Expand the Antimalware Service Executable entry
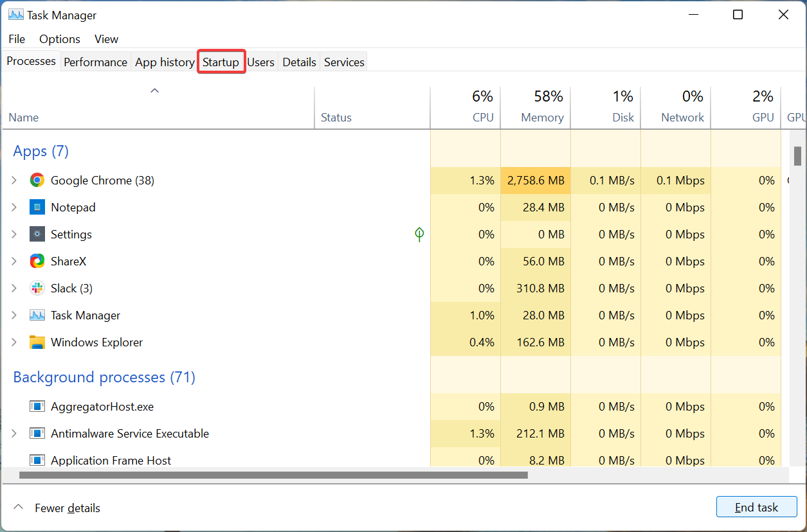 (14, 433)
